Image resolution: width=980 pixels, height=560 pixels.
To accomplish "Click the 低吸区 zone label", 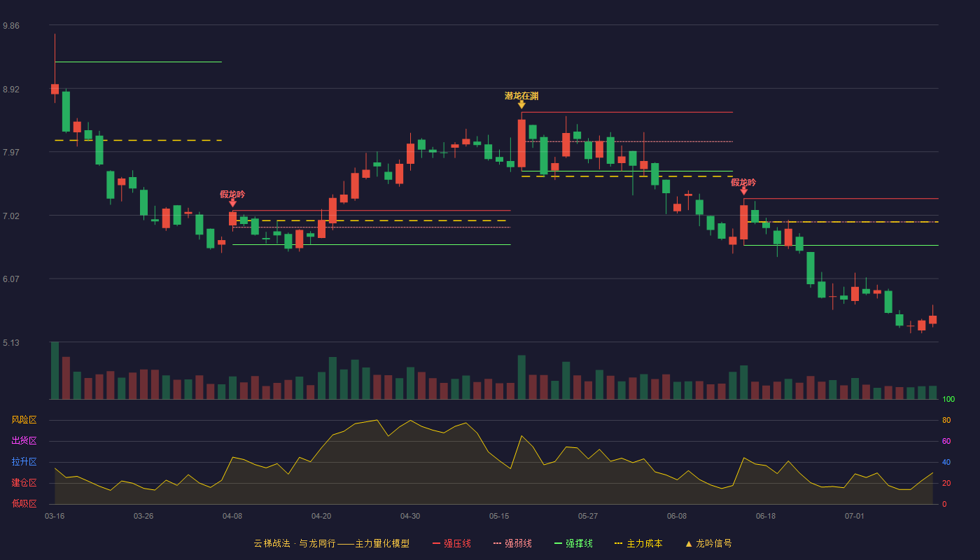I will 24,503.
